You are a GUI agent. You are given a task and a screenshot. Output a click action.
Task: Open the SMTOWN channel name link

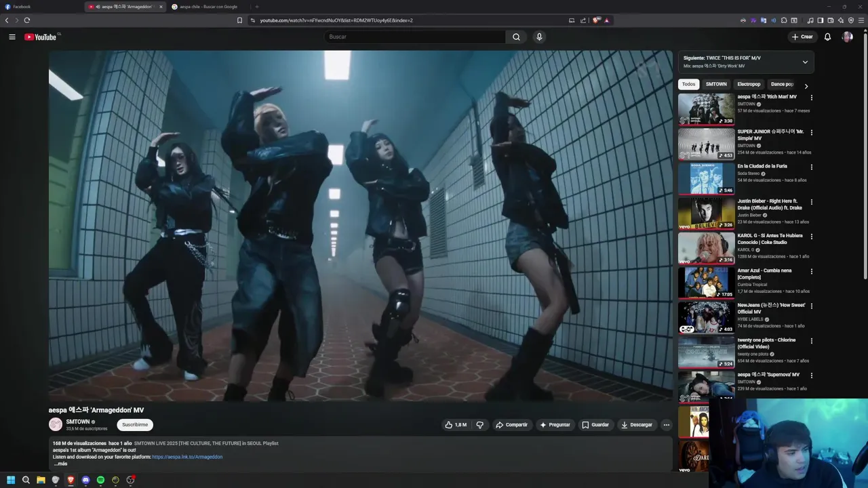point(78,422)
